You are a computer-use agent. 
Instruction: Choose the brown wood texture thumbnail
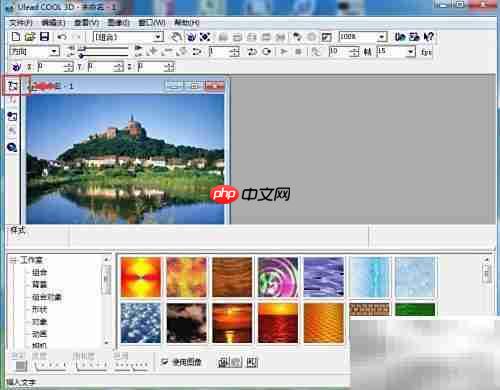tap(232, 277)
